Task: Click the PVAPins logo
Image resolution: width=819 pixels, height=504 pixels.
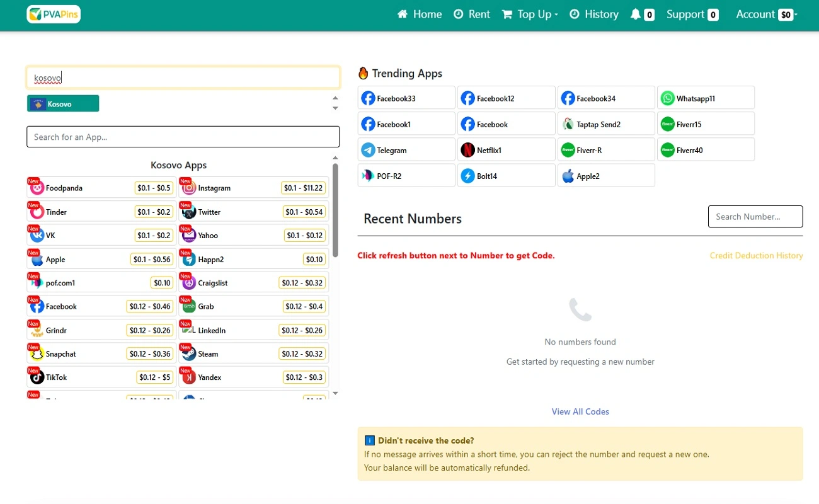Action: pyautogui.click(x=54, y=14)
